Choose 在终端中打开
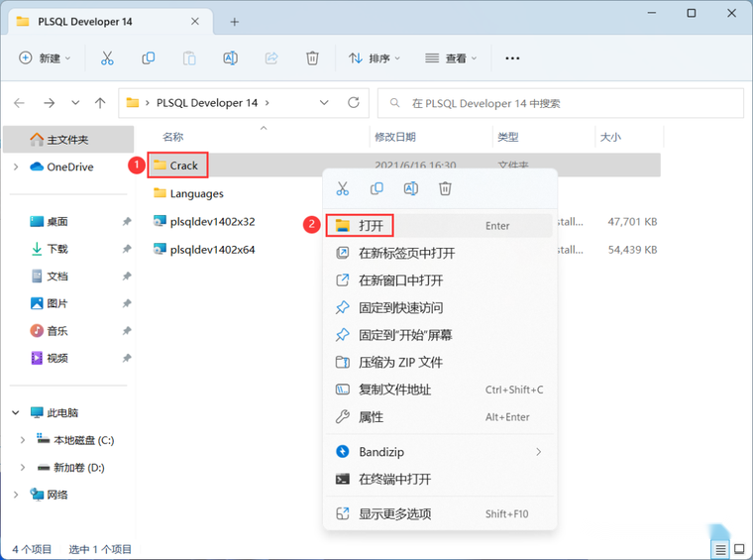The height and width of the screenshot is (560, 753). point(439,479)
